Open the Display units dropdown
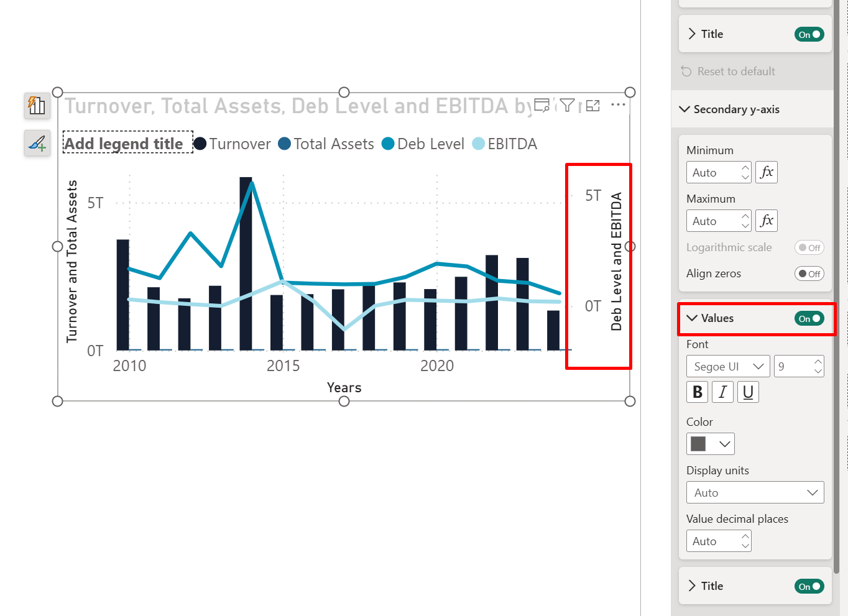This screenshot has width=848, height=616. [x=755, y=492]
